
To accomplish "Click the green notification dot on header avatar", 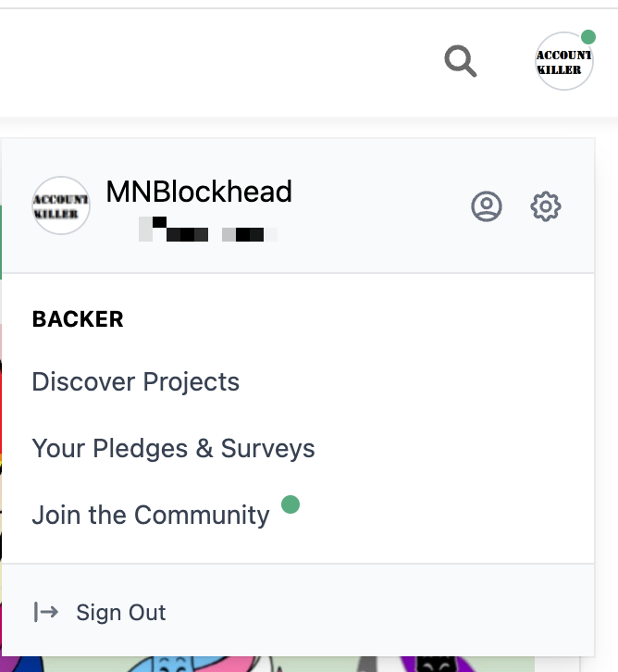I will click(x=588, y=37).
